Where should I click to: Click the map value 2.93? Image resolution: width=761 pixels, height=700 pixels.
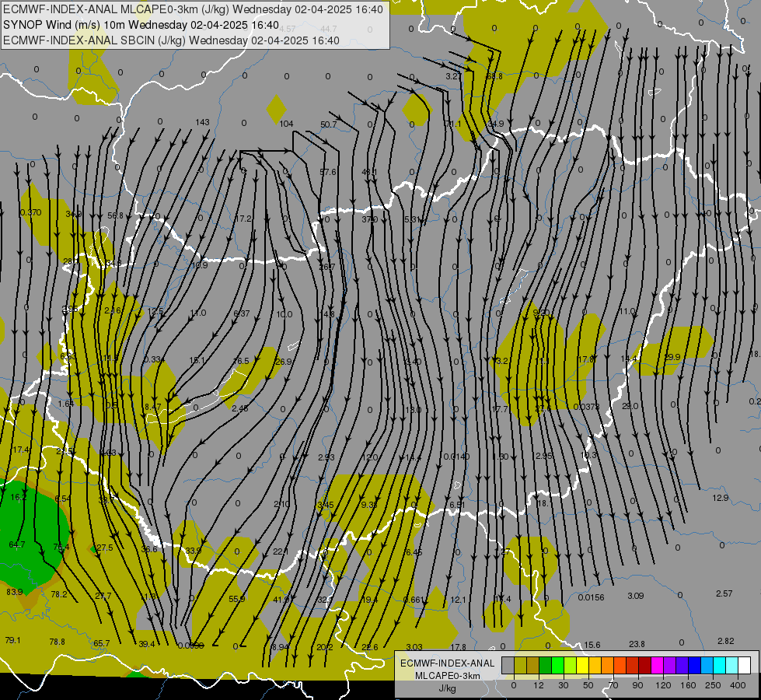(x=326, y=457)
